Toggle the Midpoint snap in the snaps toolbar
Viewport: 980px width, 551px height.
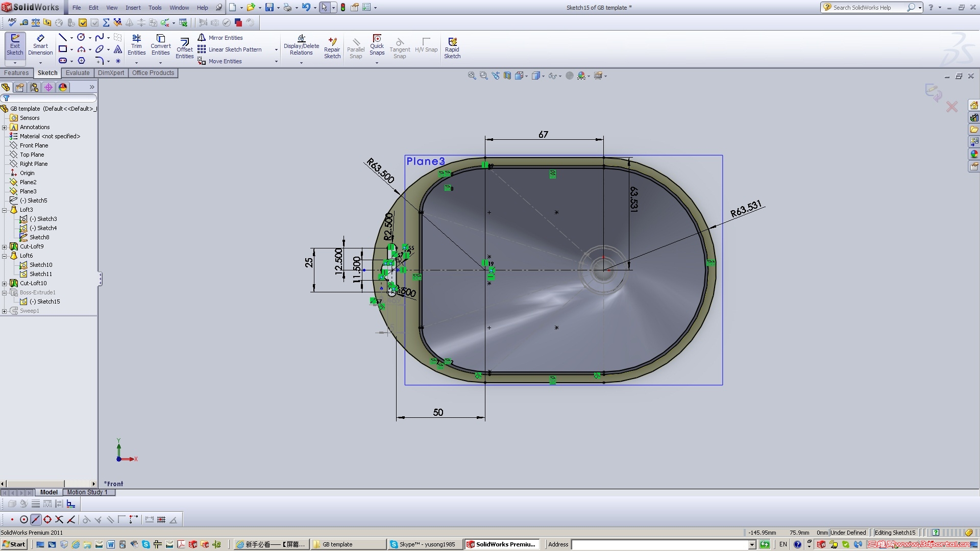pyautogui.click(x=36, y=519)
